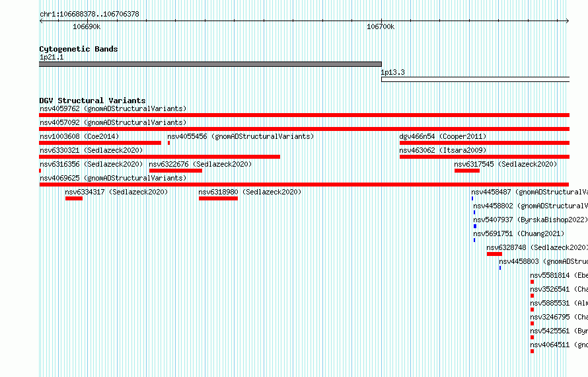Select the nsv4057092 gnomAD variant label
The width and height of the screenshot is (588, 377).
point(113,122)
